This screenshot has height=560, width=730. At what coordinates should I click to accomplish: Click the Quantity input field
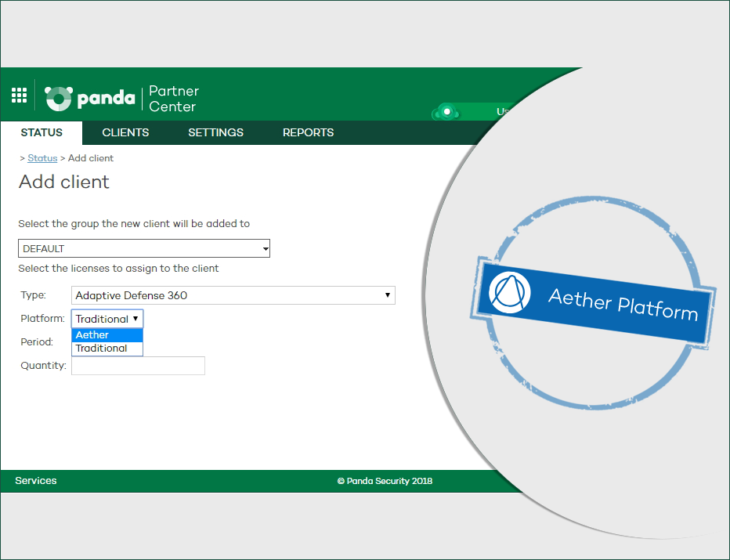pos(138,366)
